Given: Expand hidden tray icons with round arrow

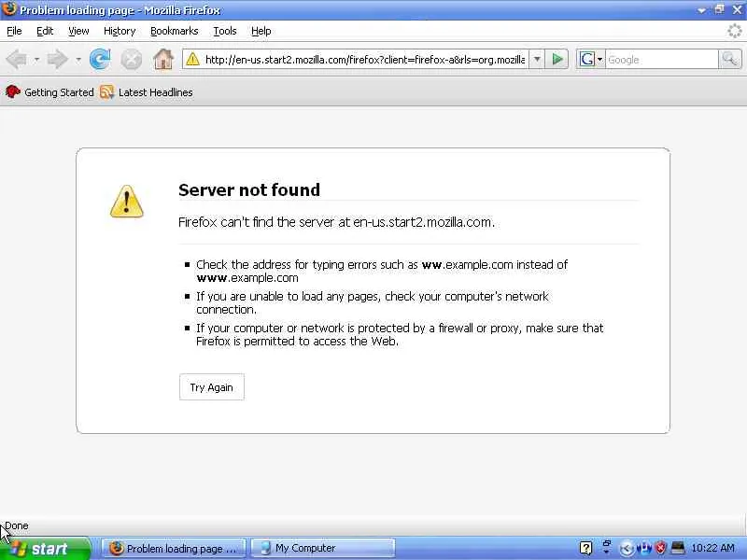Looking at the screenshot, I should click(x=627, y=549).
